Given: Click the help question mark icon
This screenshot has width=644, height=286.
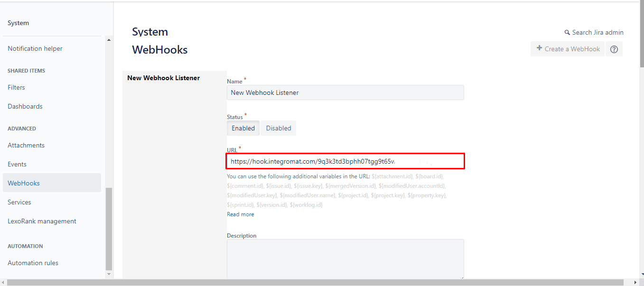Looking at the screenshot, I should coord(614,49).
